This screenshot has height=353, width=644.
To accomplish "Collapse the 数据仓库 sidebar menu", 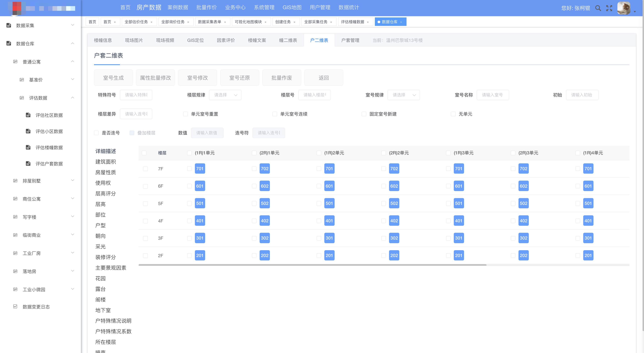I will (73, 43).
